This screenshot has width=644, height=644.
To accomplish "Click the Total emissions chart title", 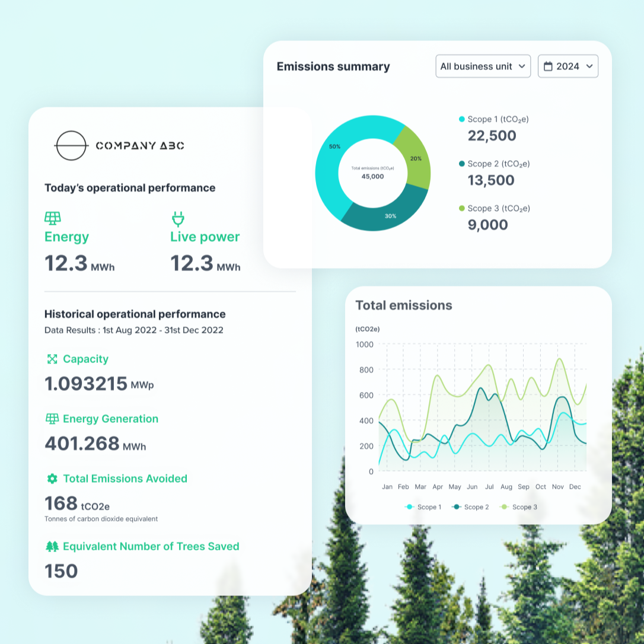I will [404, 305].
